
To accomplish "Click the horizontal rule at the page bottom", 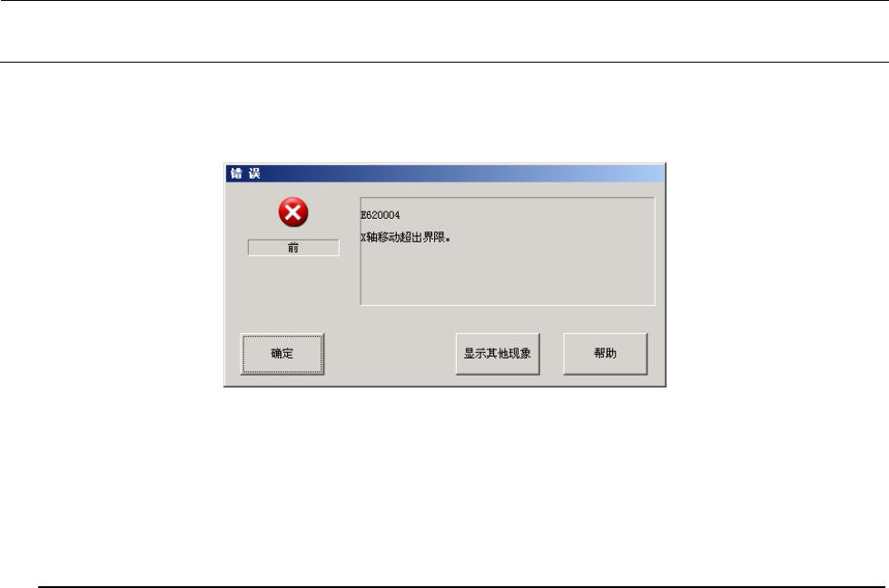I will click(461, 586).
